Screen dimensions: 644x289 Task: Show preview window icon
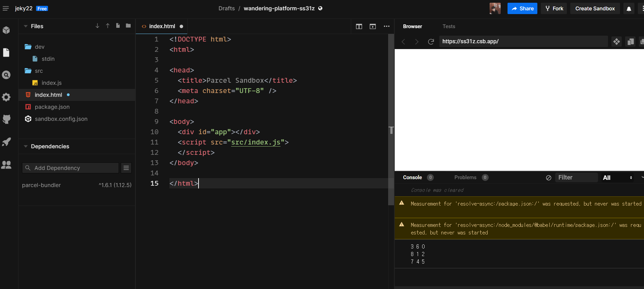373,26
